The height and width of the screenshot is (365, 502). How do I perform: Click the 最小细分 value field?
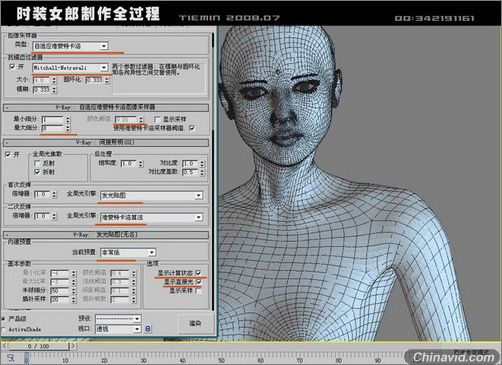point(53,119)
